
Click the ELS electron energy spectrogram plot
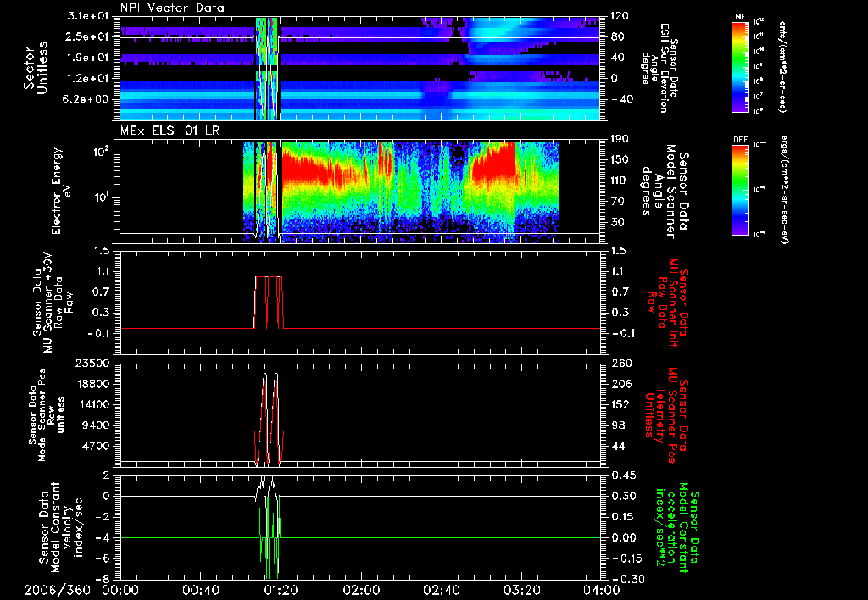pos(359,191)
